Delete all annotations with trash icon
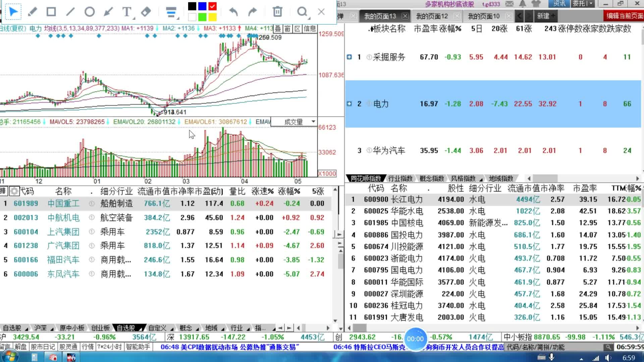Screen dimensions: 644x362 pos(277,12)
